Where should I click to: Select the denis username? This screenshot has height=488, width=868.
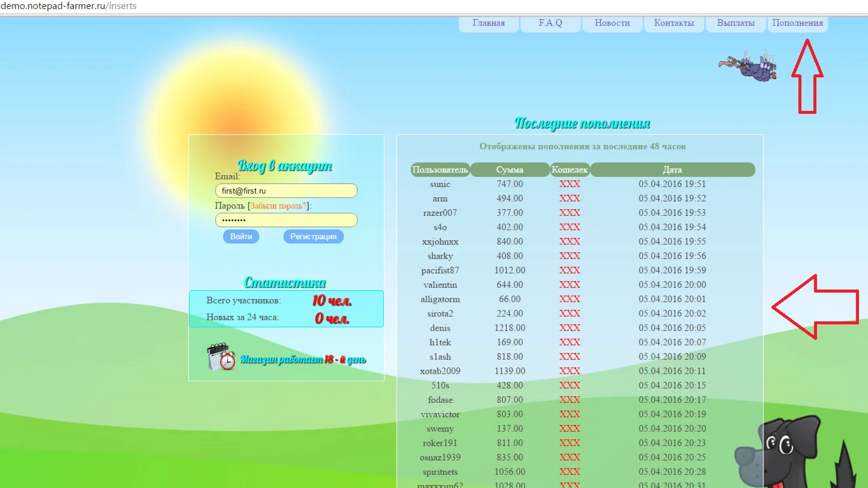tap(440, 328)
